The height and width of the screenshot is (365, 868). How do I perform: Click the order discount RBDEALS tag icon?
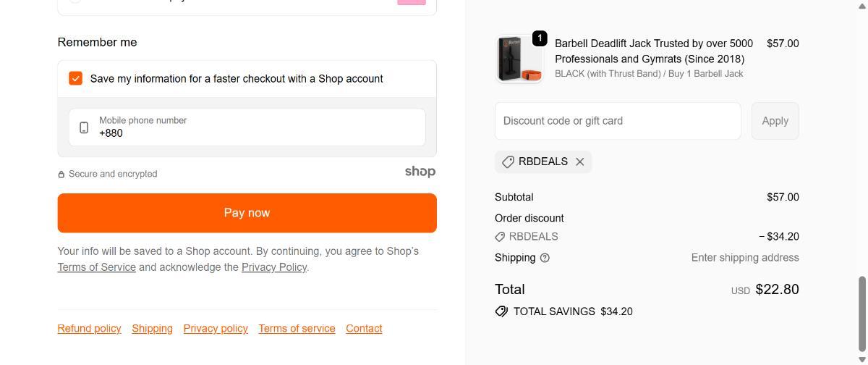click(x=500, y=237)
